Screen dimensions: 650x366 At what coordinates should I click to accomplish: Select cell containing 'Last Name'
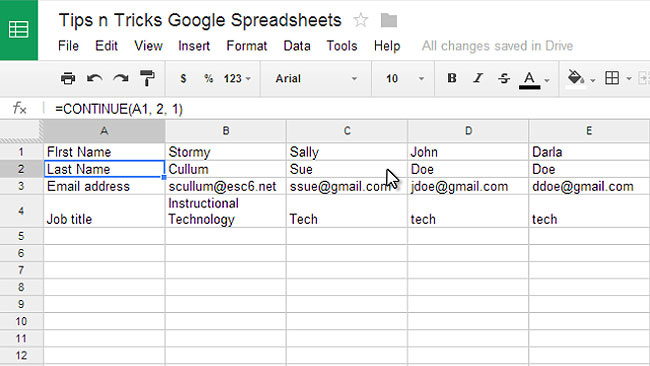(x=104, y=169)
